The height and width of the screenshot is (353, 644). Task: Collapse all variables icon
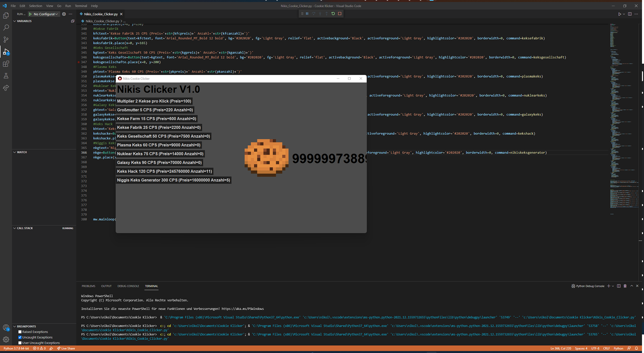pos(72,21)
